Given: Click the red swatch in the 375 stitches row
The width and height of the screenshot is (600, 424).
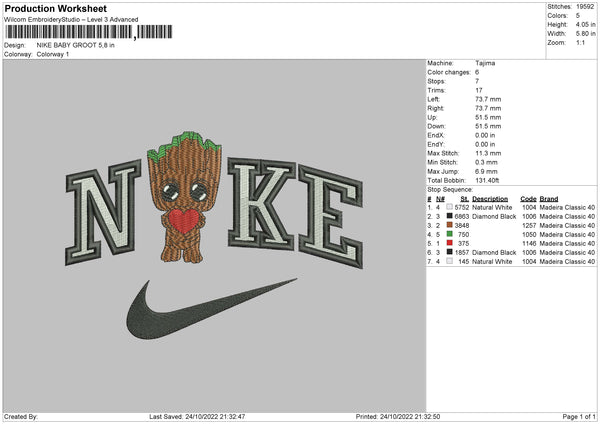Looking at the screenshot, I should coord(450,243).
